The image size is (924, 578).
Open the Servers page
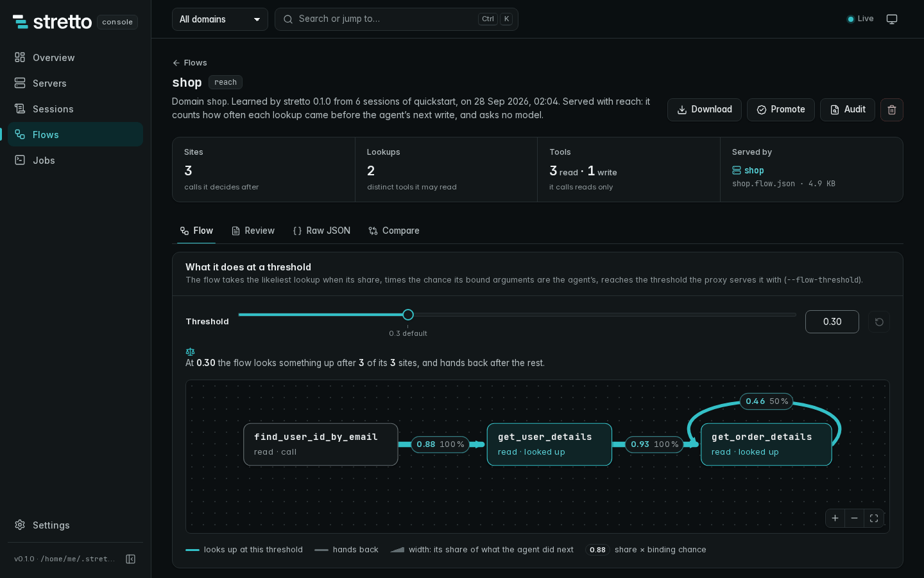75,83
